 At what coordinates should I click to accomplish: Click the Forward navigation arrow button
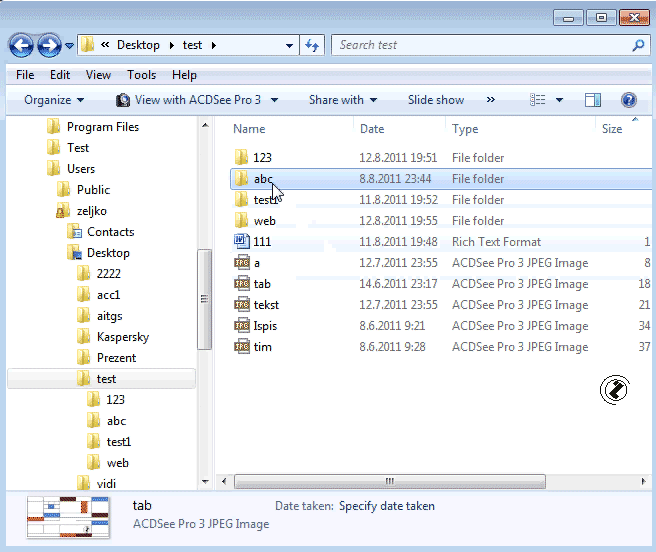pyautogui.click(x=48, y=45)
